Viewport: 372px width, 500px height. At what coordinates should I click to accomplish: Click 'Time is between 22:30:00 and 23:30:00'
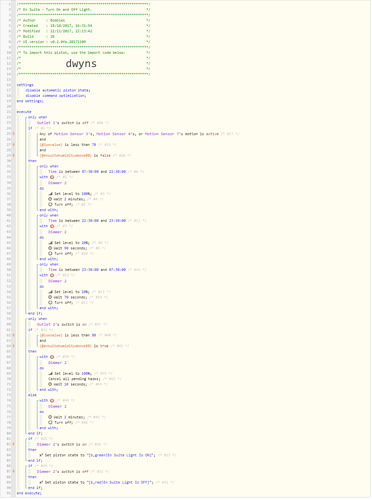(87, 221)
